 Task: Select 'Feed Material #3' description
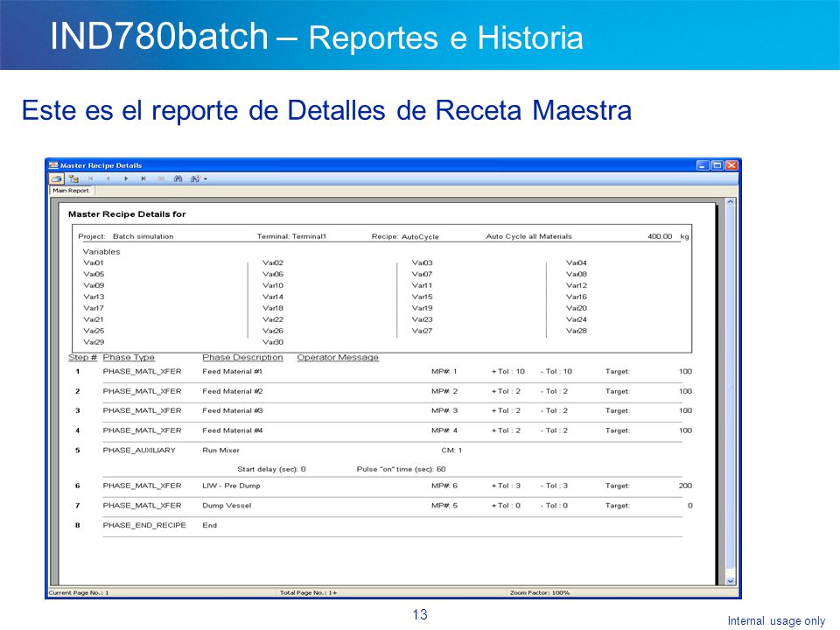[233, 410]
